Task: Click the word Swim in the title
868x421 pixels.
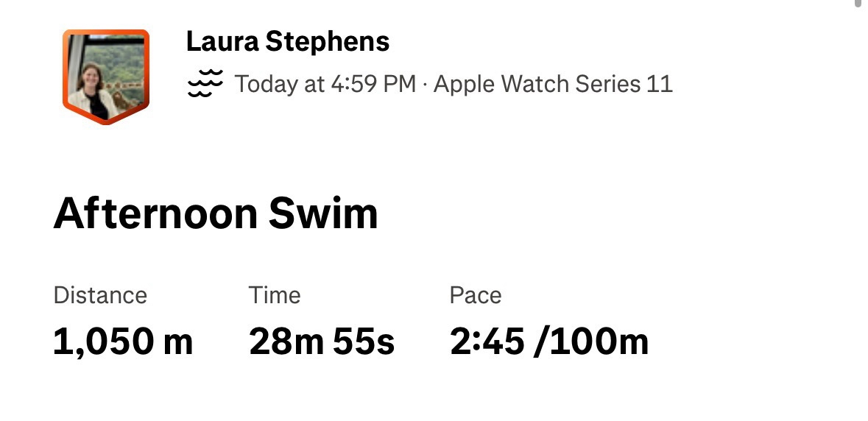Action: (323, 213)
